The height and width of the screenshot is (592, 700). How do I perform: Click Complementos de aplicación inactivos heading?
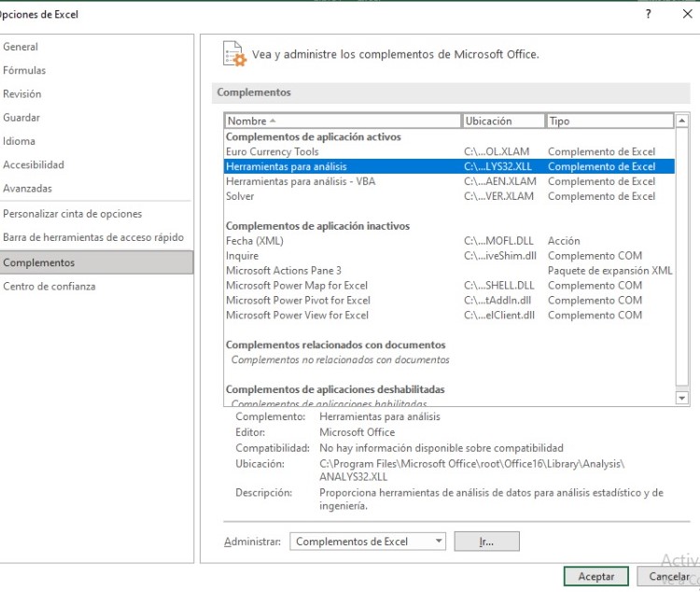[317, 226]
